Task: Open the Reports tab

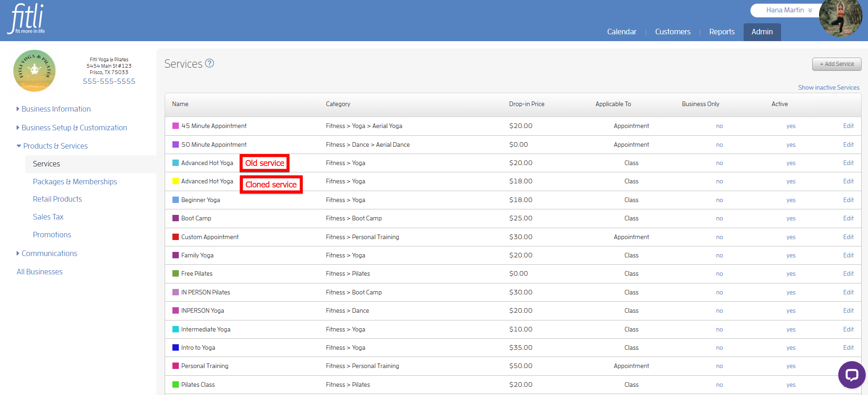Action: [x=722, y=32]
